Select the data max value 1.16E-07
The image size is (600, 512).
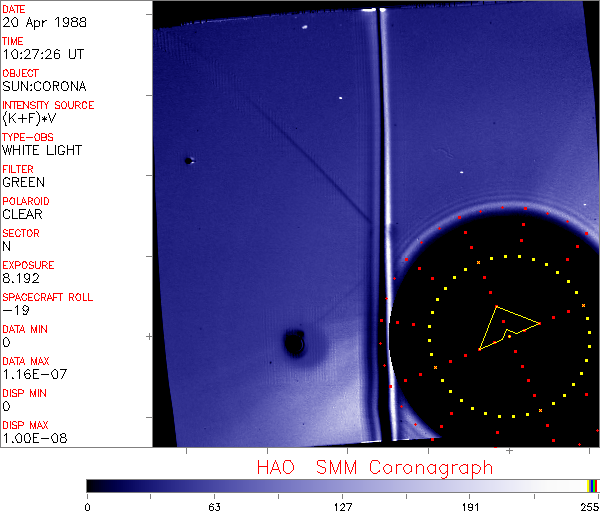(31, 375)
